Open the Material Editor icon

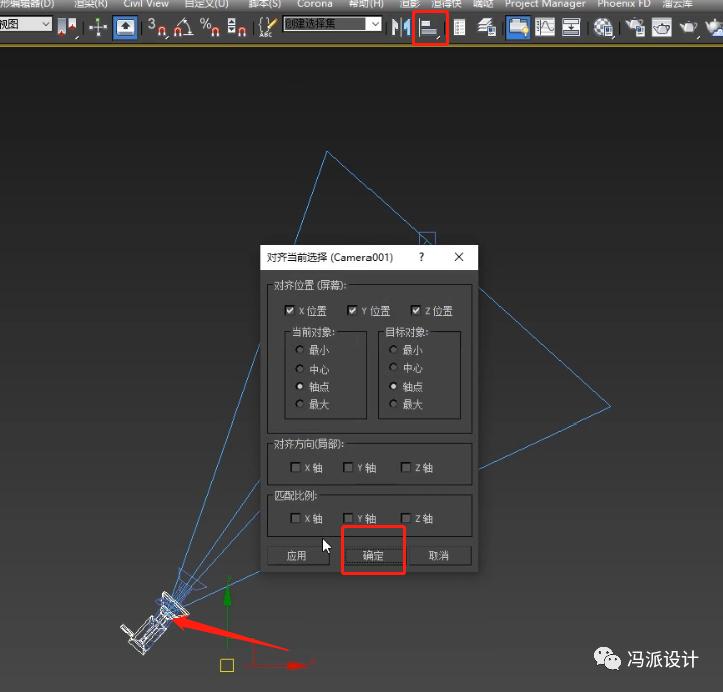point(603,27)
